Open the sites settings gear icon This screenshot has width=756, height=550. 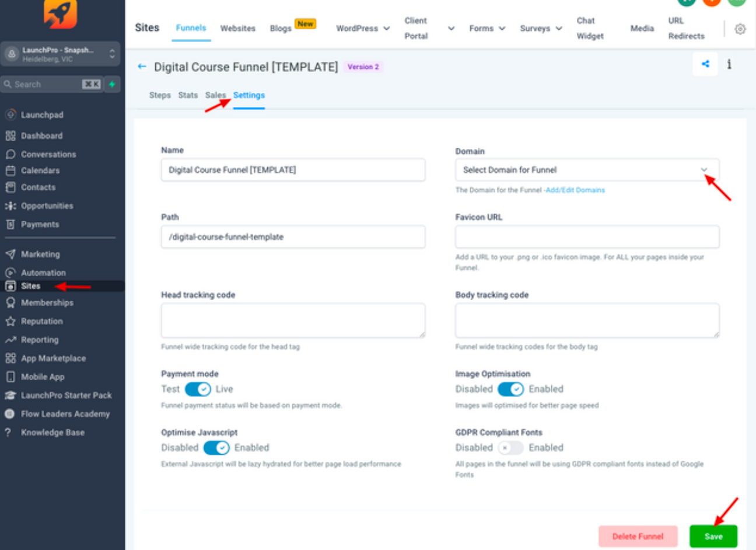tap(740, 29)
